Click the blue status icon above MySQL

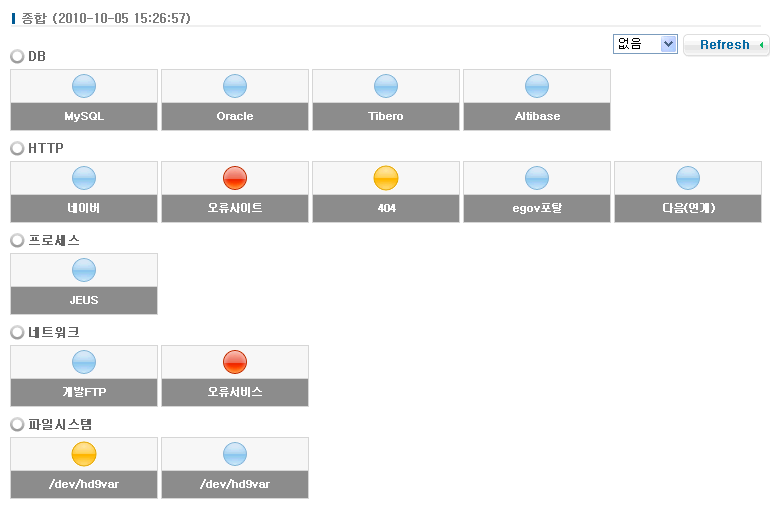tap(84, 86)
